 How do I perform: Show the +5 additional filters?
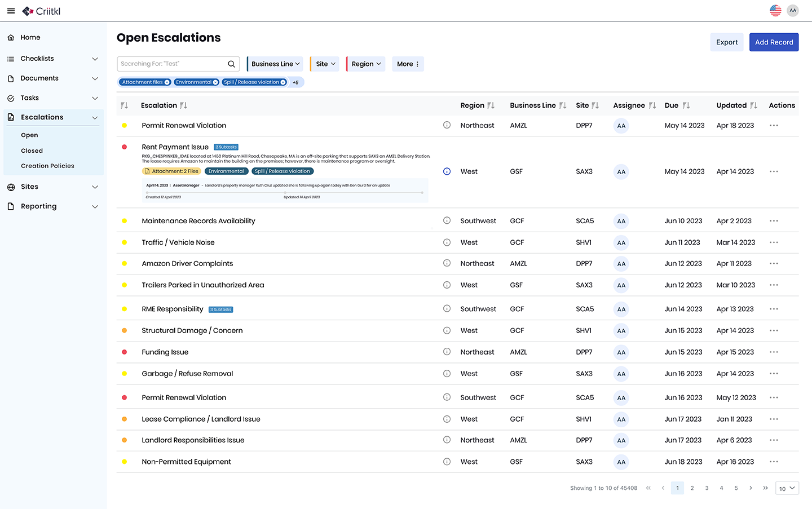pyautogui.click(x=295, y=82)
